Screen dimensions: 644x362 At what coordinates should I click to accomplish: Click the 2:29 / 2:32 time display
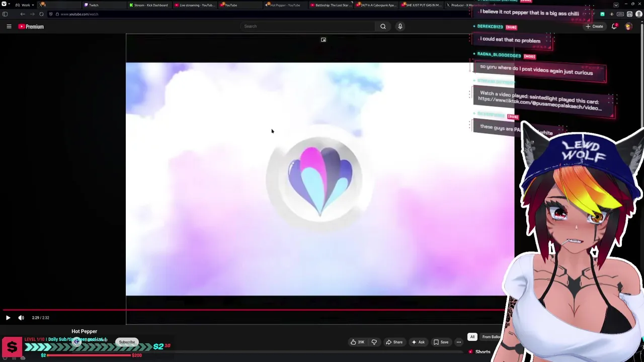40,318
